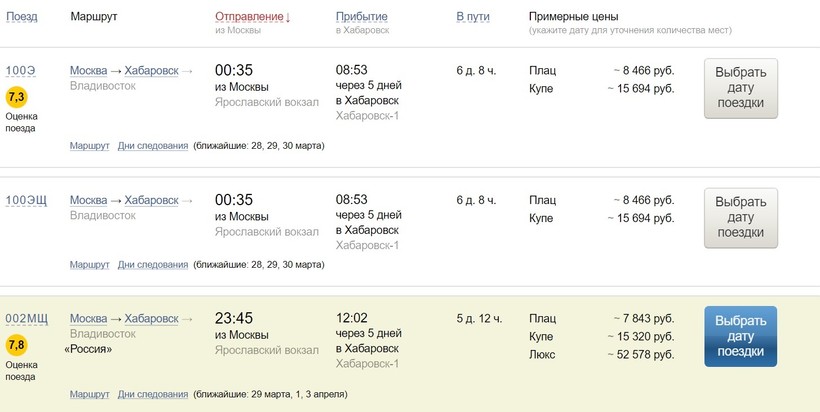Open train 100Э number link

pyautogui.click(x=21, y=71)
